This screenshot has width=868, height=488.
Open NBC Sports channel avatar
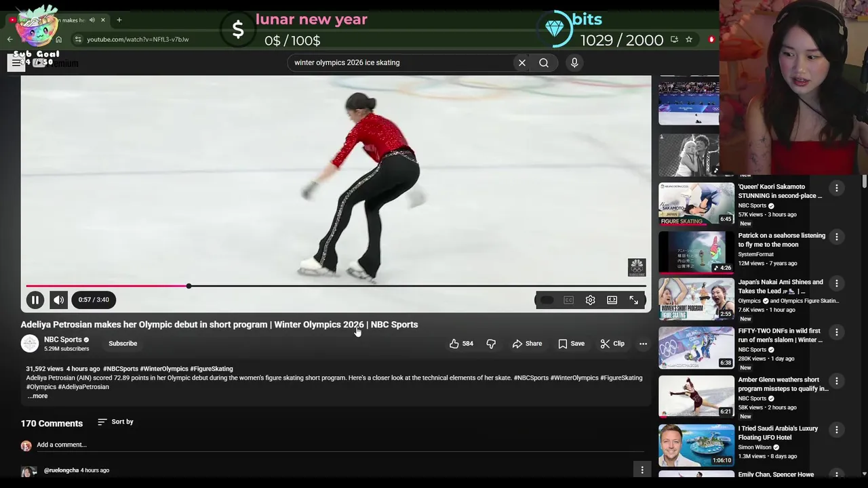pyautogui.click(x=30, y=344)
